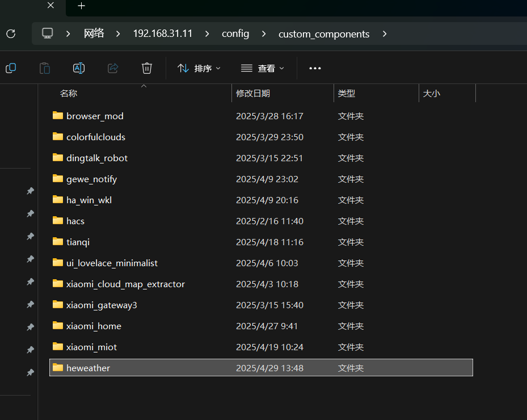The width and height of the screenshot is (527, 420).
Task: Open the 查看 view dropdown
Action: 263,68
